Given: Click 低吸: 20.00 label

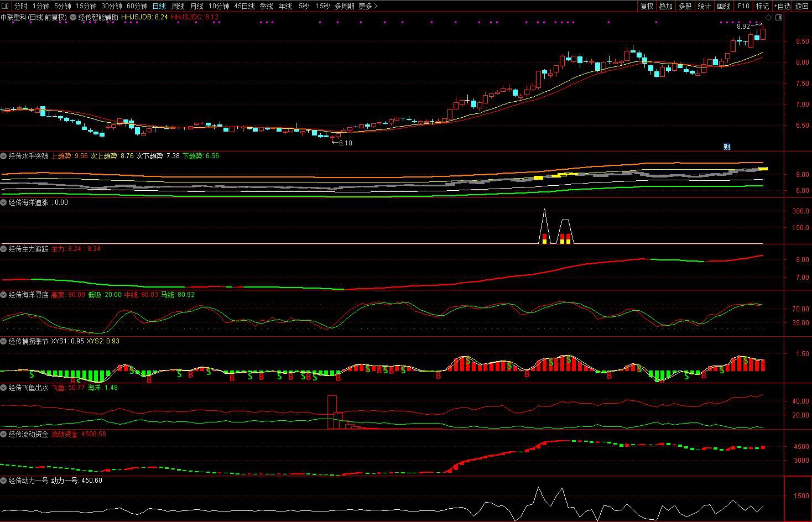Looking at the screenshot, I should click(x=105, y=295).
